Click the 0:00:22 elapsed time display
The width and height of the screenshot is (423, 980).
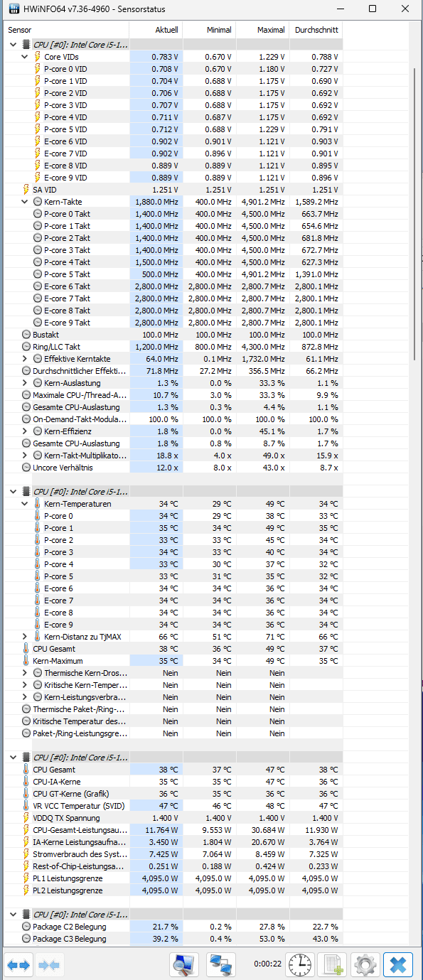(267, 964)
